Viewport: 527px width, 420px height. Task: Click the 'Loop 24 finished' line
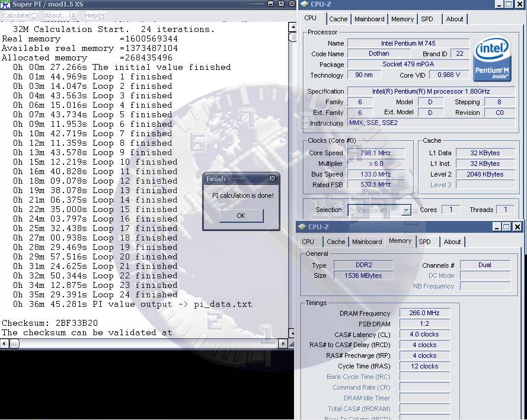point(95,295)
